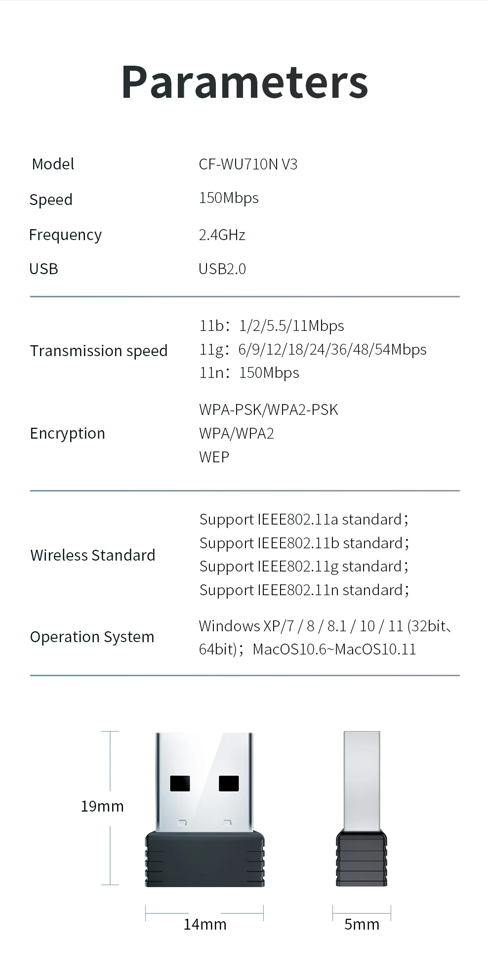Click the USB2.0 value text
489x980 pixels.
(x=222, y=269)
